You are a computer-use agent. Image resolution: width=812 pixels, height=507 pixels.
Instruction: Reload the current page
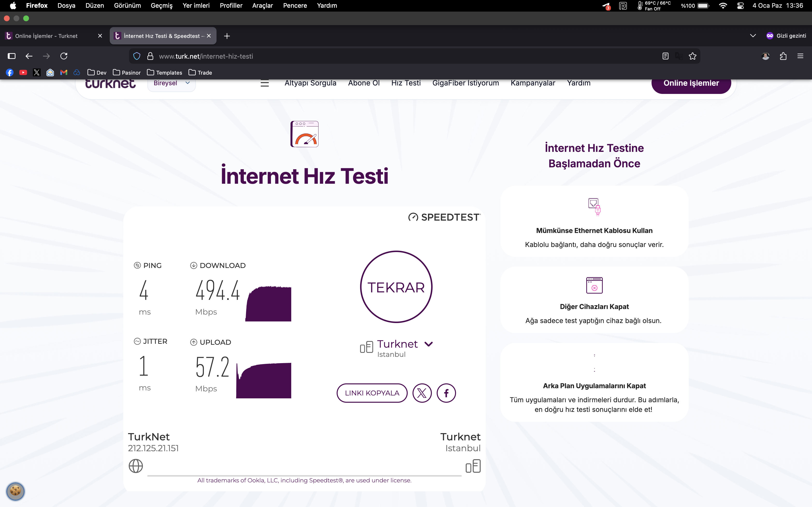[64, 56]
